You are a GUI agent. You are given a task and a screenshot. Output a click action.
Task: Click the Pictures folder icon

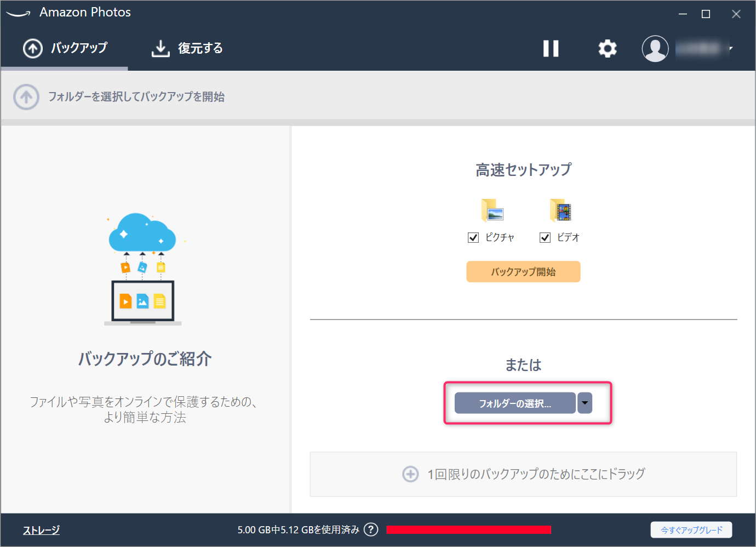pyautogui.click(x=492, y=210)
